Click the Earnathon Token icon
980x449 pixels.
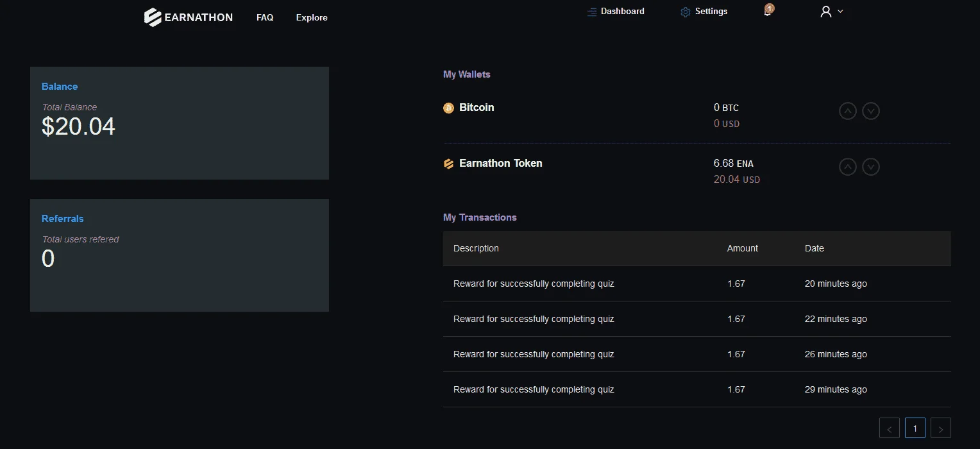pos(448,164)
